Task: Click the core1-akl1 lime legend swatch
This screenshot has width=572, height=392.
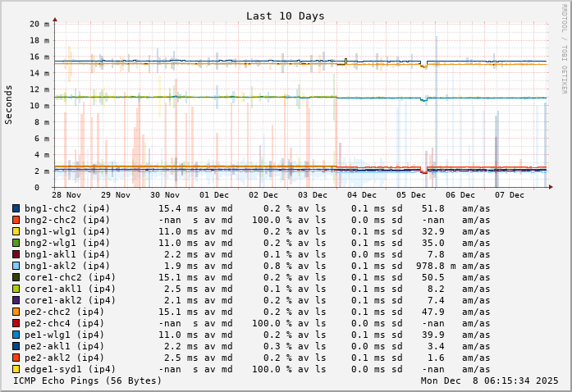Action: click(16, 289)
